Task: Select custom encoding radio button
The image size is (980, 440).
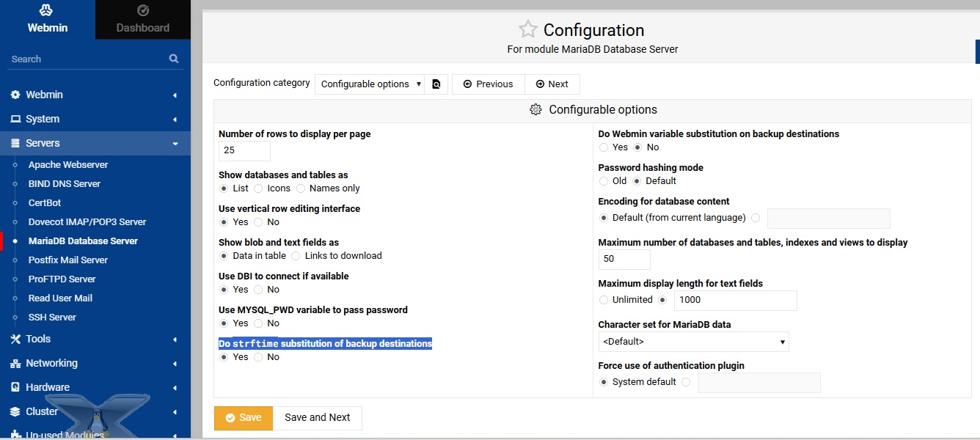Action: [x=756, y=218]
